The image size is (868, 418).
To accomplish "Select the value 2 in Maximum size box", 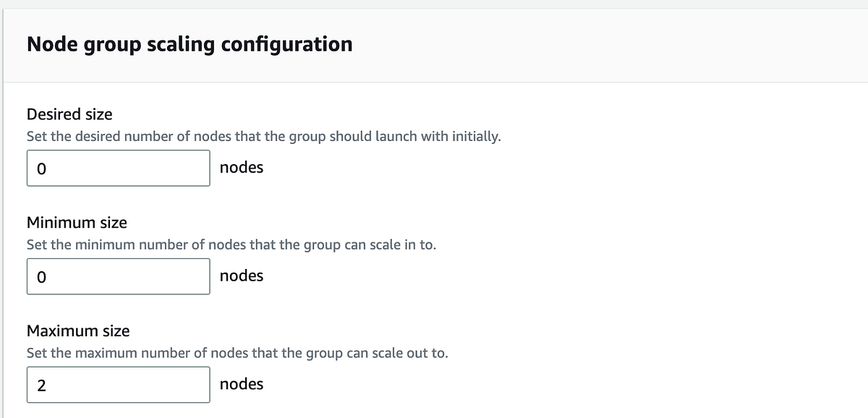I will (39, 384).
